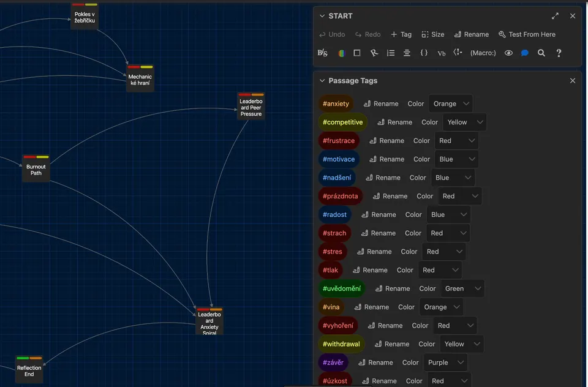The height and width of the screenshot is (387, 588).
Task: Insert curly braces hook icon
Action: pyautogui.click(x=424, y=53)
